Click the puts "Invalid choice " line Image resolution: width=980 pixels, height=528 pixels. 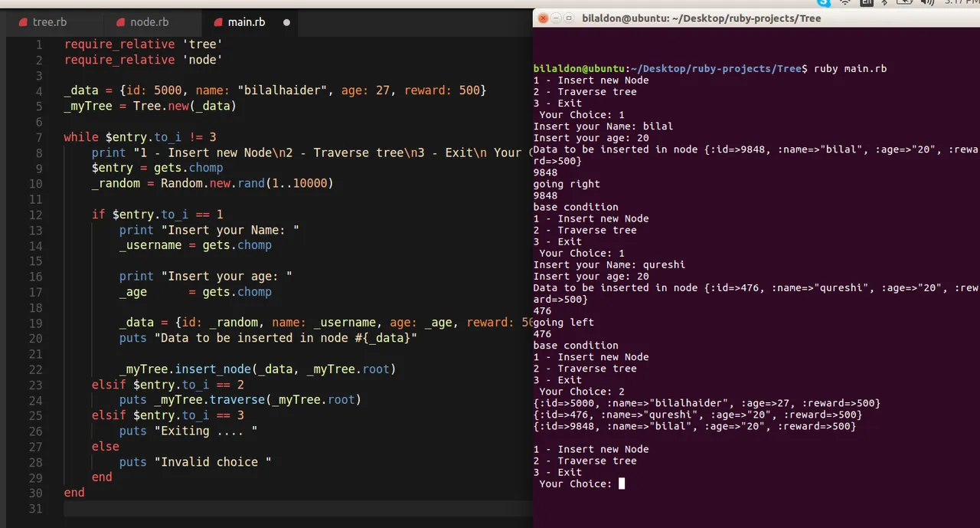pyautogui.click(x=195, y=462)
